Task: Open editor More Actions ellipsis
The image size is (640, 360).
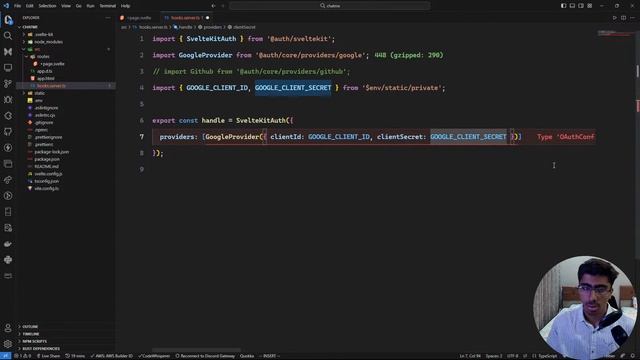Action: (x=633, y=18)
